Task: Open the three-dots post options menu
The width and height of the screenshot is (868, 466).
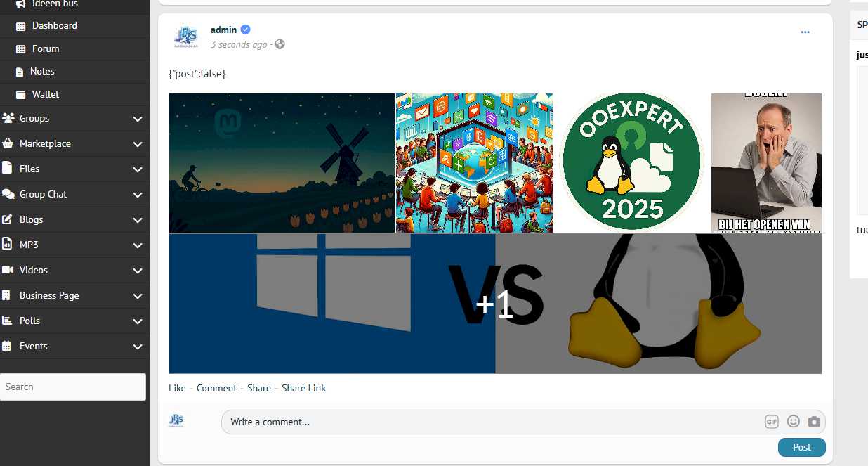Action: (805, 32)
